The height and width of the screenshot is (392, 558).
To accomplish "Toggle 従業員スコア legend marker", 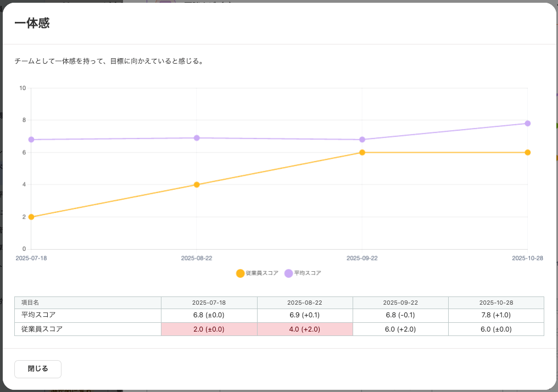I will pos(240,273).
